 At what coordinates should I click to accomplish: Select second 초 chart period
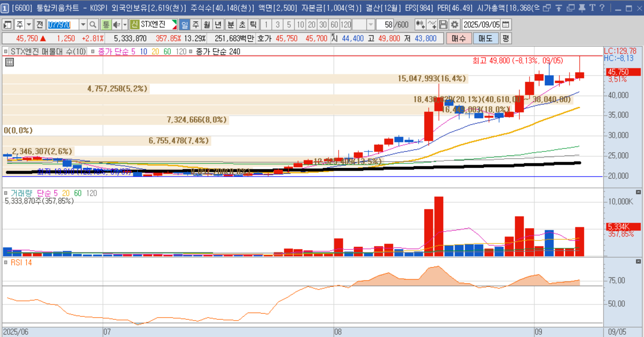[242, 25]
